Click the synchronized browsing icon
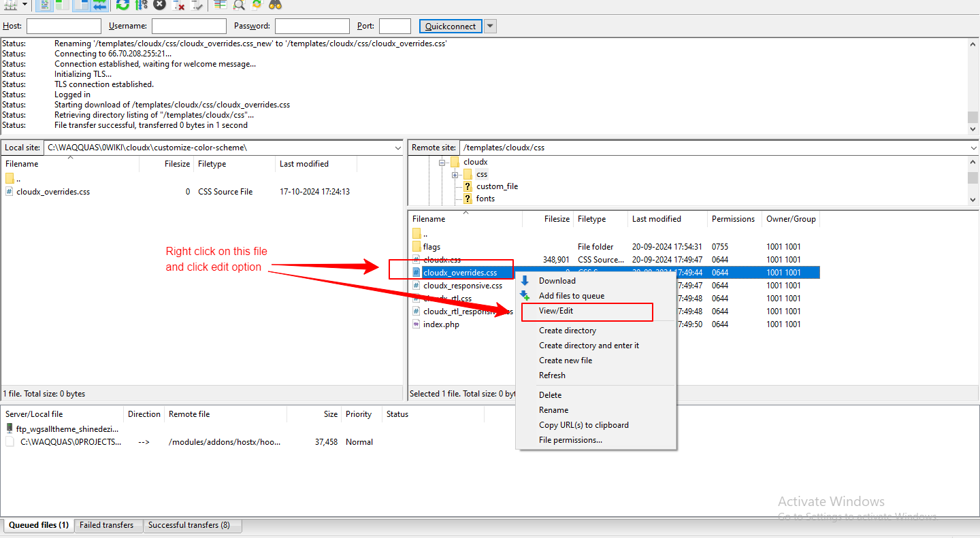The width and height of the screenshot is (980, 538). click(257, 5)
